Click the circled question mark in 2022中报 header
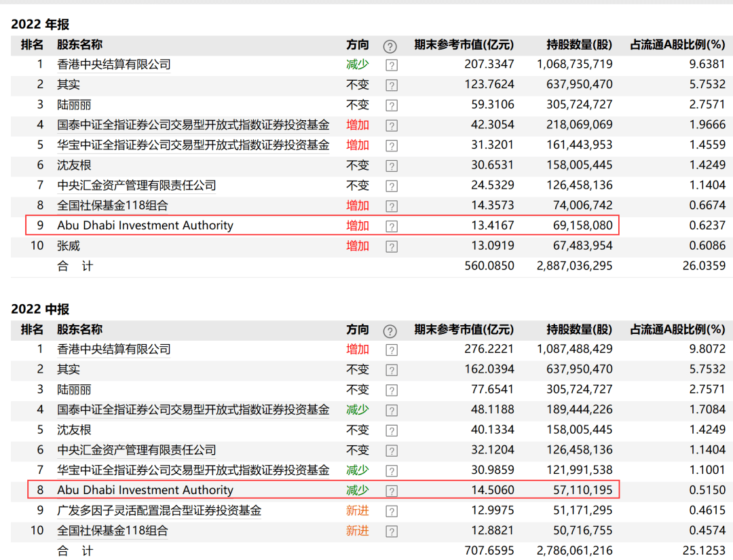Screen dimensions: 733x560 click(x=390, y=331)
